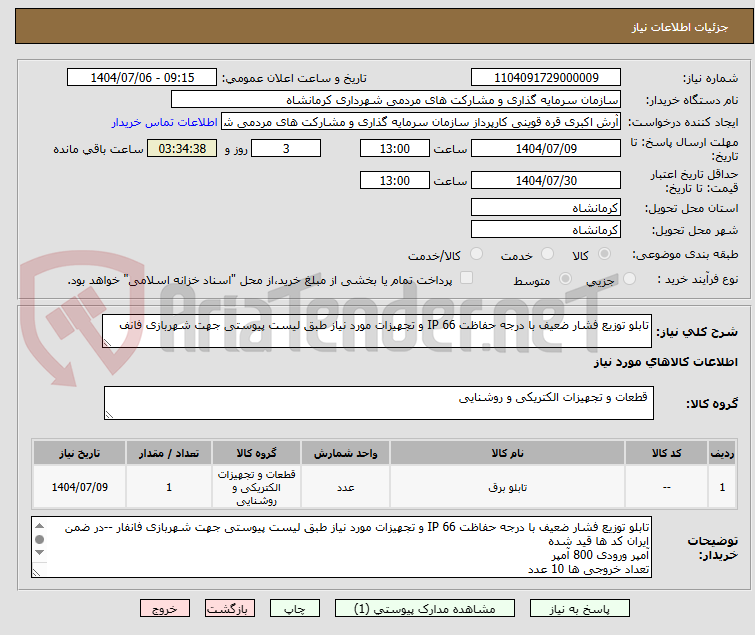
Task: Click the عدد unit cell
Action: (x=345, y=487)
